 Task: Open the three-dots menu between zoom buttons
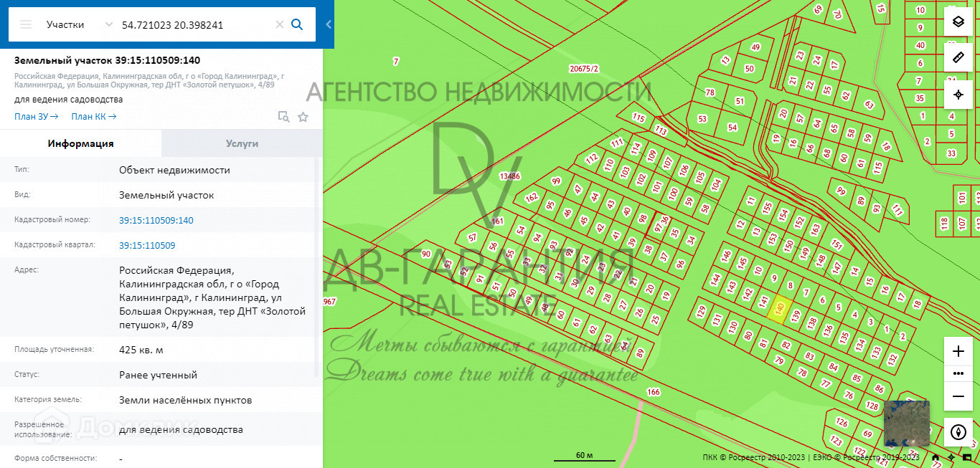[x=958, y=373]
